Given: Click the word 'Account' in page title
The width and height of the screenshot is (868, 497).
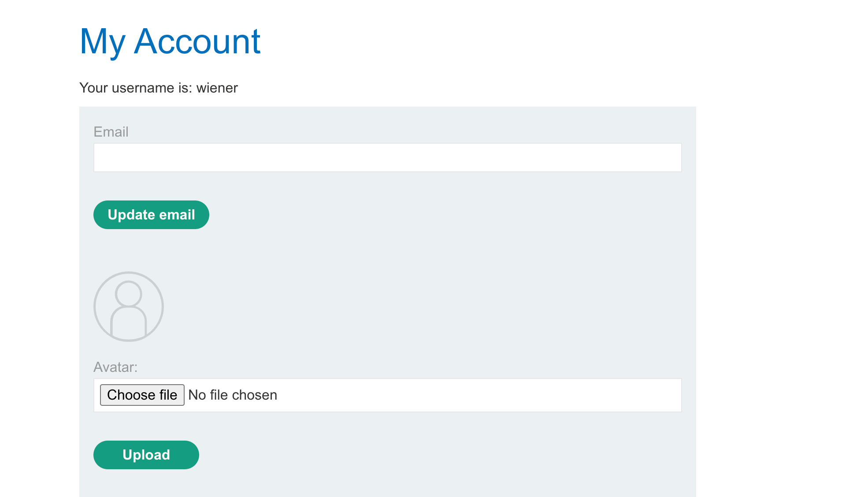Looking at the screenshot, I should [x=197, y=42].
